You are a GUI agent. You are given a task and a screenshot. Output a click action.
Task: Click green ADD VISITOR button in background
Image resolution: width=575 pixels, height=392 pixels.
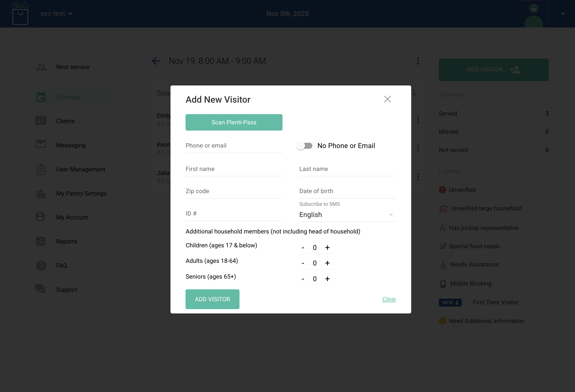[x=493, y=70]
